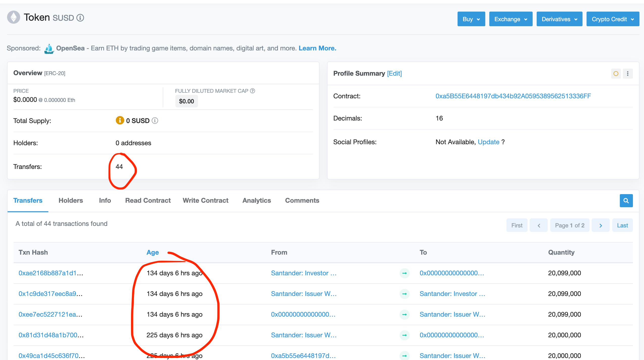The width and height of the screenshot is (644, 360).
Task: Open the Read Contract tab
Action: (x=148, y=200)
